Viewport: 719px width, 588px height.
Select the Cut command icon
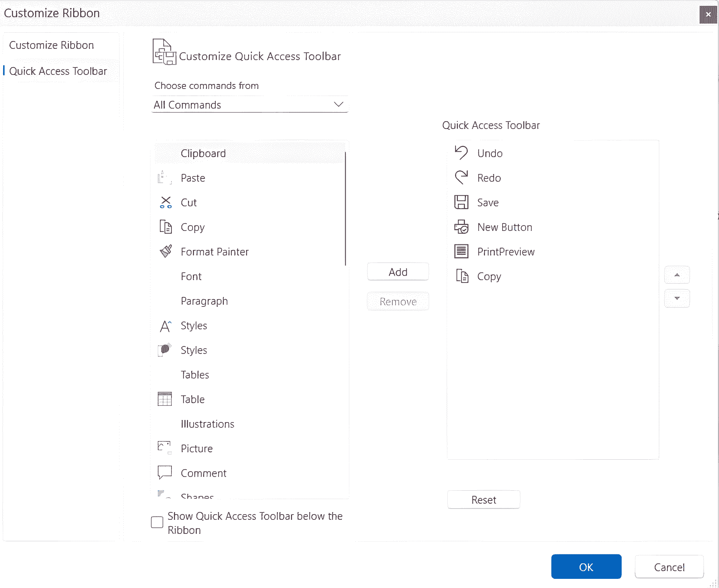click(x=166, y=202)
